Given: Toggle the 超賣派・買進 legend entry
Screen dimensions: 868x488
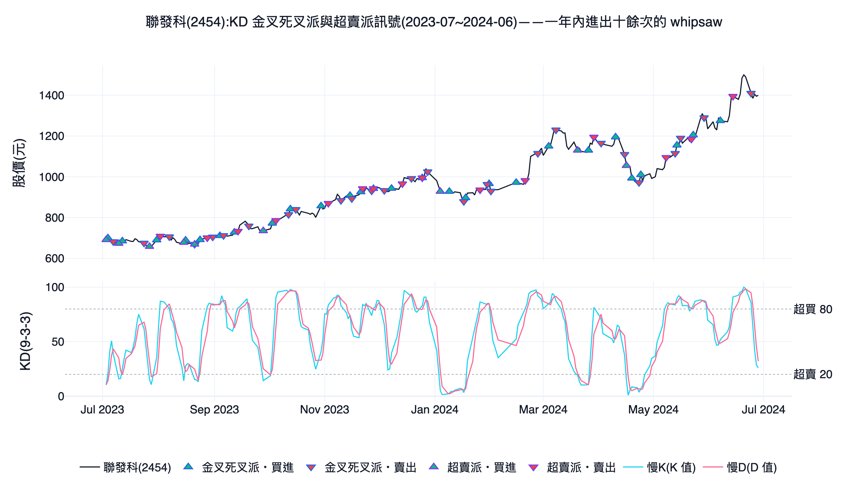Looking at the screenshot, I should pyautogui.click(x=472, y=467).
